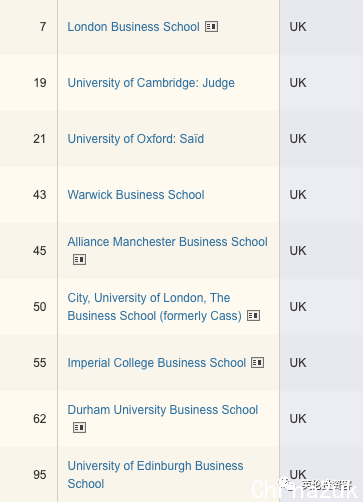Select Warwick Business School link
The image size is (363, 502).
coord(136,195)
